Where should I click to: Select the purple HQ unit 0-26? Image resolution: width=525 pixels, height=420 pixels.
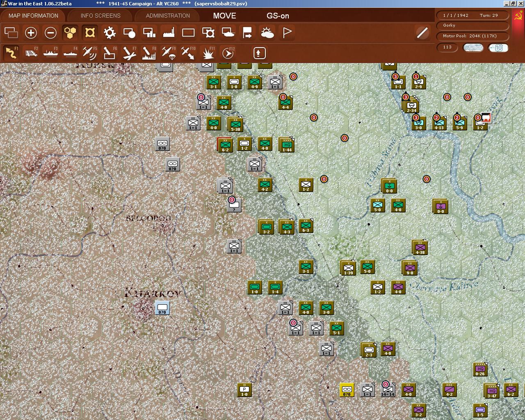click(x=479, y=369)
